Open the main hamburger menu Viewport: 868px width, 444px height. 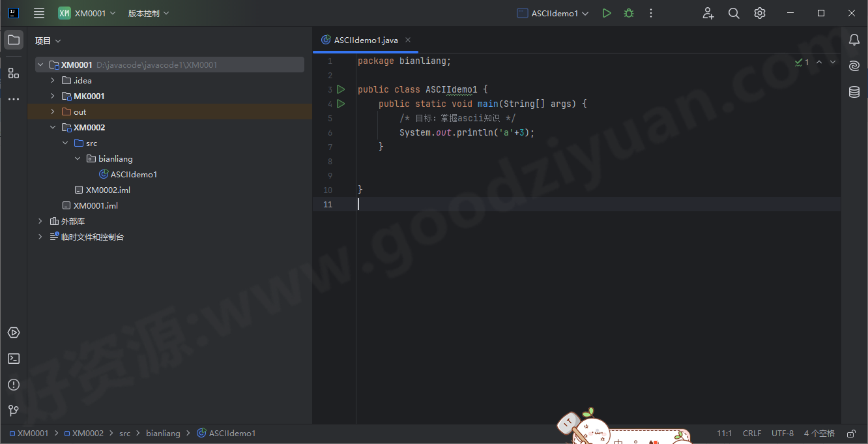pos(38,12)
